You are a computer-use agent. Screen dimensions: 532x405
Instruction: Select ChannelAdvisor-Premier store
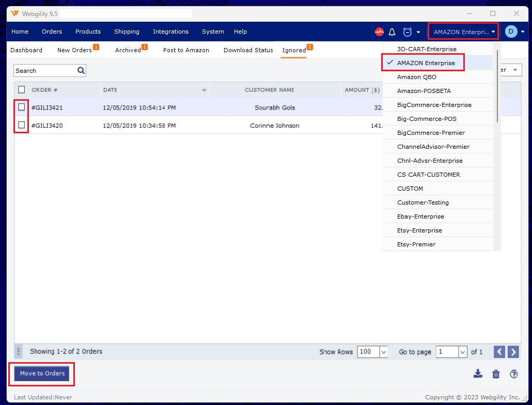tap(437, 147)
